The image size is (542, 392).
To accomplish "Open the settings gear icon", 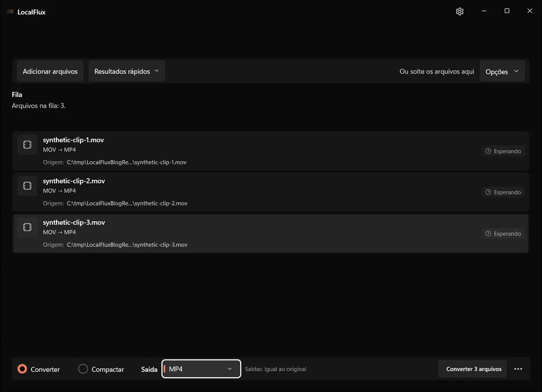I will click(x=460, y=11).
